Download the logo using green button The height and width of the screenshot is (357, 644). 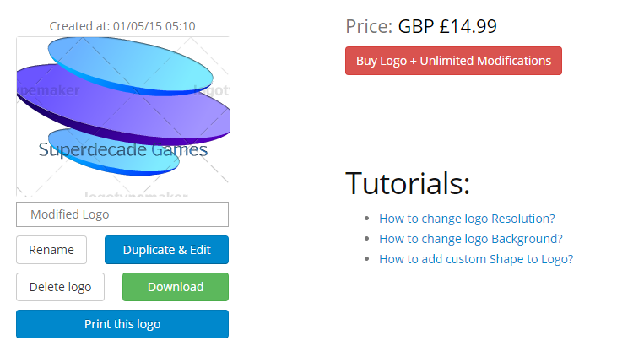[x=176, y=287]
